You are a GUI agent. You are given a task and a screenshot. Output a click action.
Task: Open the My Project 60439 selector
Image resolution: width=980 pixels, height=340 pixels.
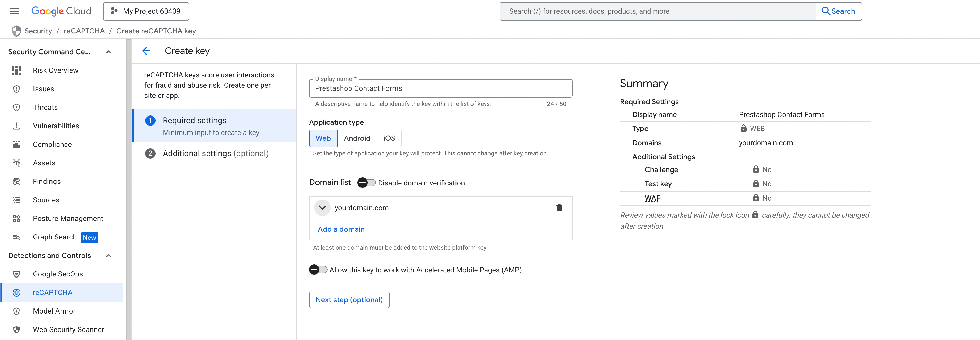pyautogui.click(x=146, y=11)
